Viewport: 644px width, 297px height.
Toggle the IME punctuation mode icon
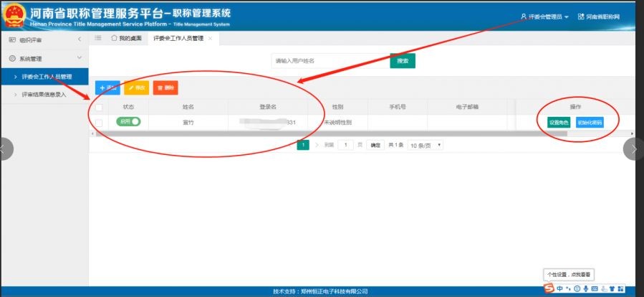click(569, 289)
